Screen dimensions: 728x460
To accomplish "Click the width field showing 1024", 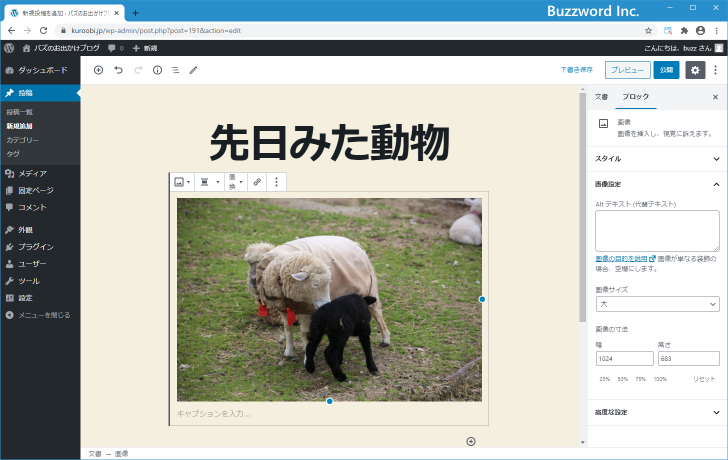I will 624,358.
